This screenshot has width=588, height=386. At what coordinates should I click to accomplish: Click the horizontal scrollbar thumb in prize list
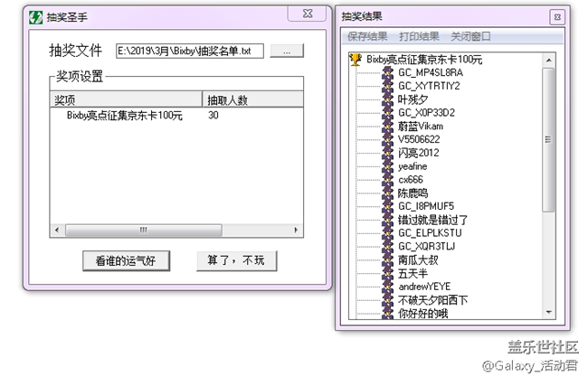[x=144, y=231]
